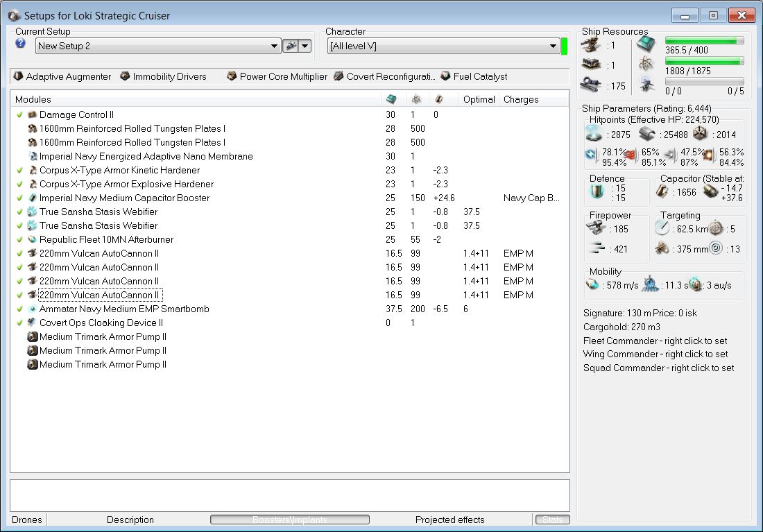This screenshot has width=763, height=532.
Task: Click the drone bay icon in Ship Resources
Action: (646, 84)
